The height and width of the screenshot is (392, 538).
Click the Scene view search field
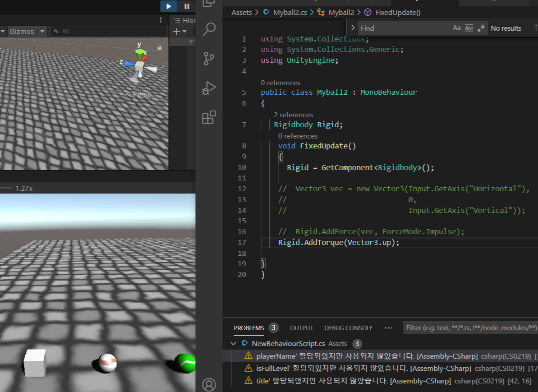pyautogui.click(x=109, y=31)
